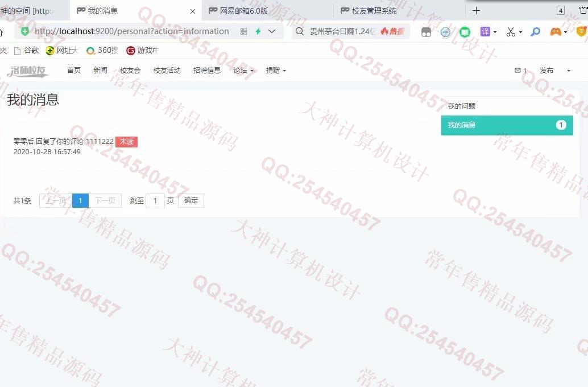This screenshot has height=387, width=588.
Task: Click the unread count badge 1 in sidebar
Action: 561,125
